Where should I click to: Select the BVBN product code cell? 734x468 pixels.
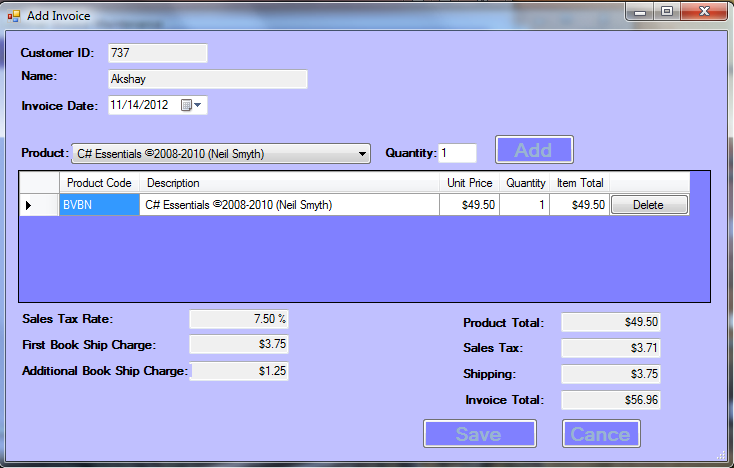[x=100, y=205]
